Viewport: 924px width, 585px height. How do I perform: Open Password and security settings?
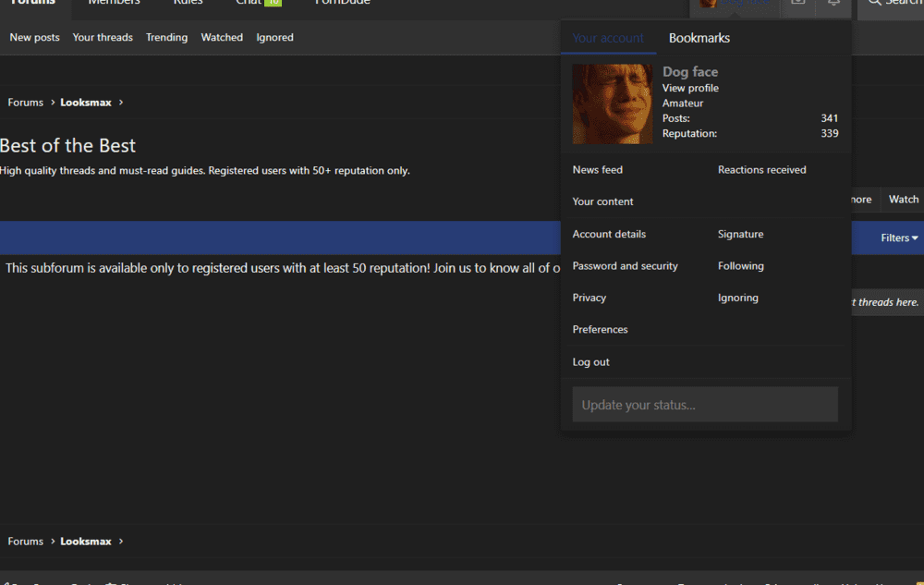point(625,265)
